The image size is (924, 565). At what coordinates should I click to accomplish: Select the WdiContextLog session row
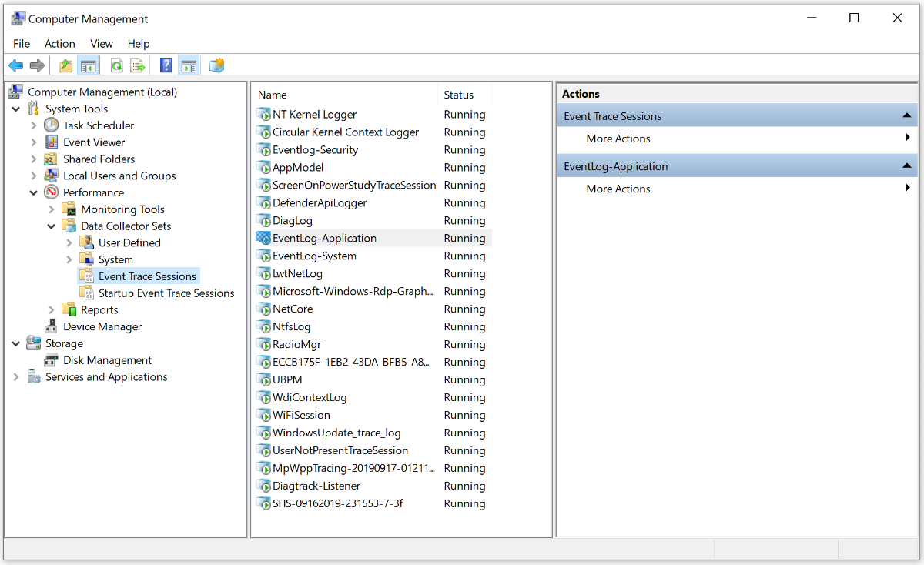373,397
